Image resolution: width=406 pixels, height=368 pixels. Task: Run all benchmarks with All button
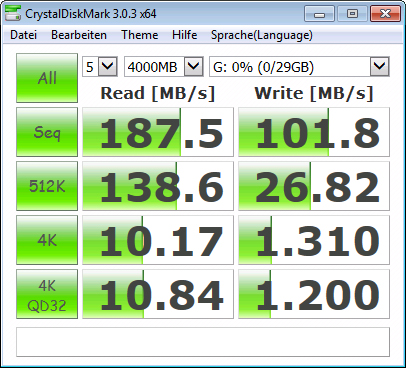coord(47,78)
